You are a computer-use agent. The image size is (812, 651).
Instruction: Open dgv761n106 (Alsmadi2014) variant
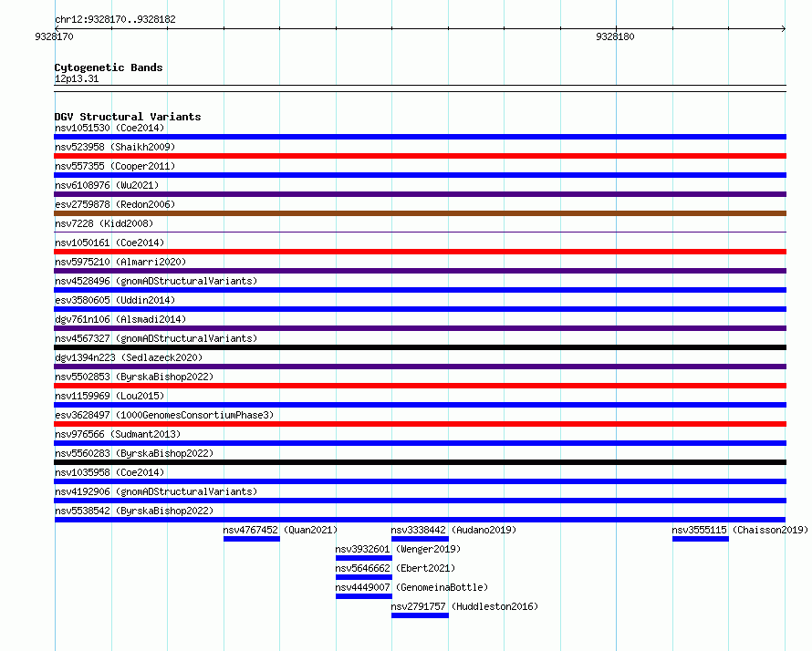[x=120, y=319]
